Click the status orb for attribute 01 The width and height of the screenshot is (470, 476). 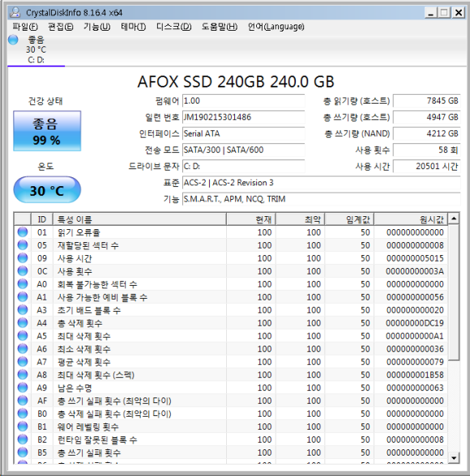pos(23,232)
